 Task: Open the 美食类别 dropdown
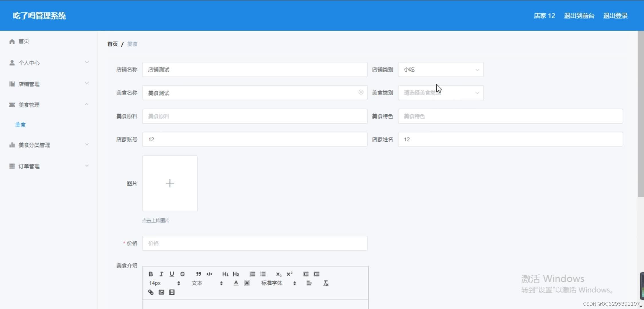coord(441,93)
